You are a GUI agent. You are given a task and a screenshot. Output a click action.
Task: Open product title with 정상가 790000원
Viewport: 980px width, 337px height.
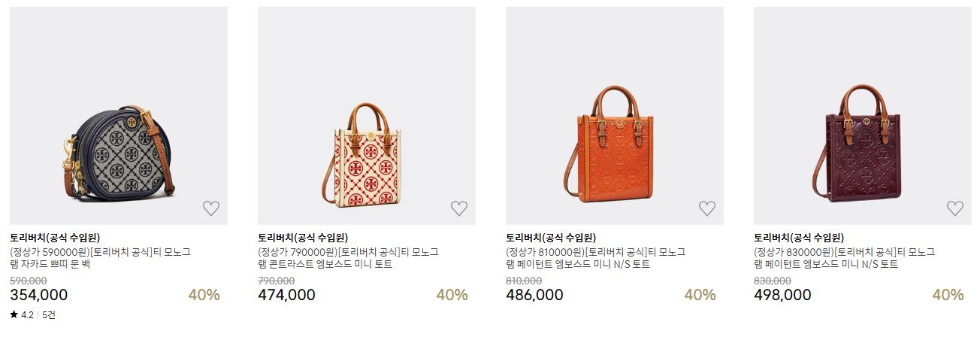point(348,258)
